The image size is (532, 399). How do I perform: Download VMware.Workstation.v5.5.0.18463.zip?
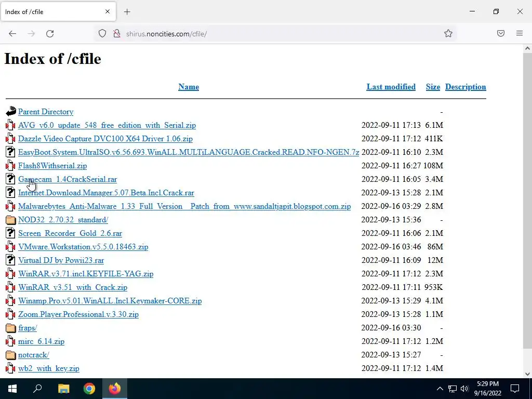[x=83, y=247]
